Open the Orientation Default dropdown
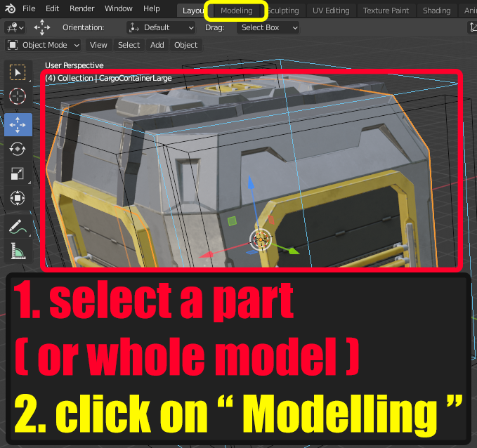 [x=162, y=27]
